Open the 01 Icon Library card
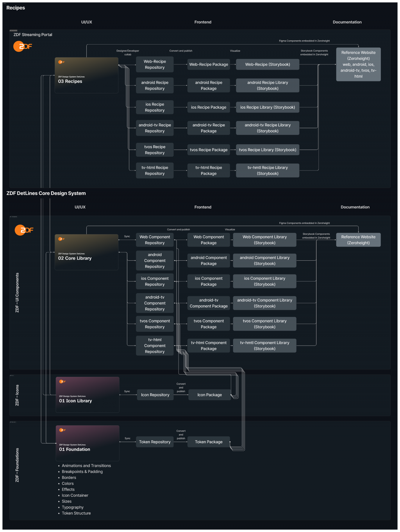 (x=87, y=394)
